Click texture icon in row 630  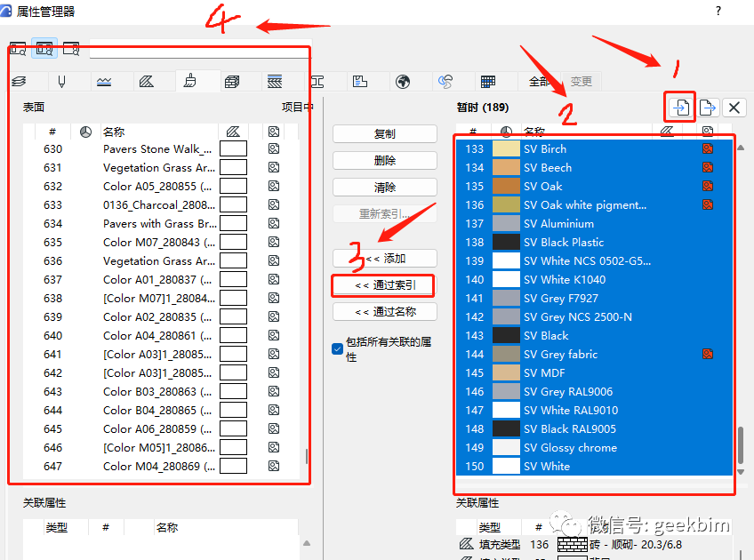pyautogui.click(x=274, y=149)
